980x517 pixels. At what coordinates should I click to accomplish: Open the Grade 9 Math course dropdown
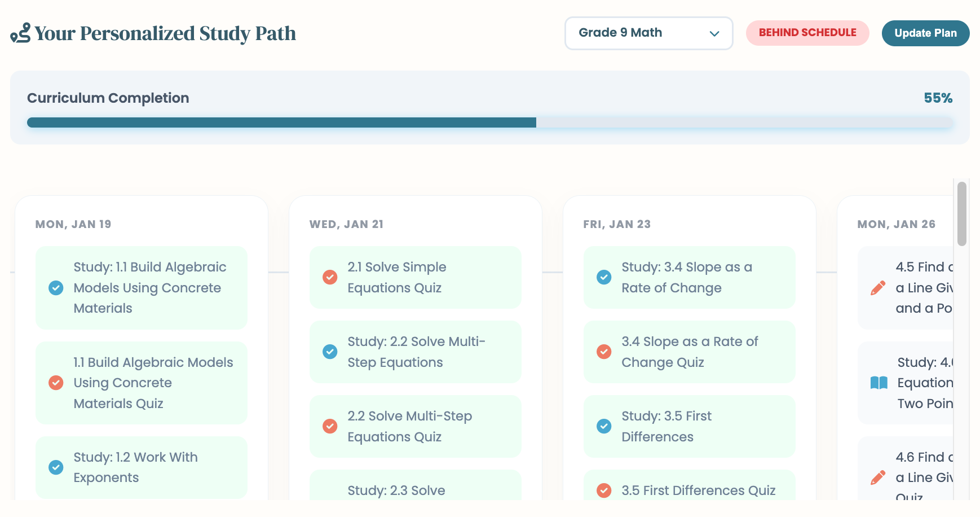[x=648, y=33]
